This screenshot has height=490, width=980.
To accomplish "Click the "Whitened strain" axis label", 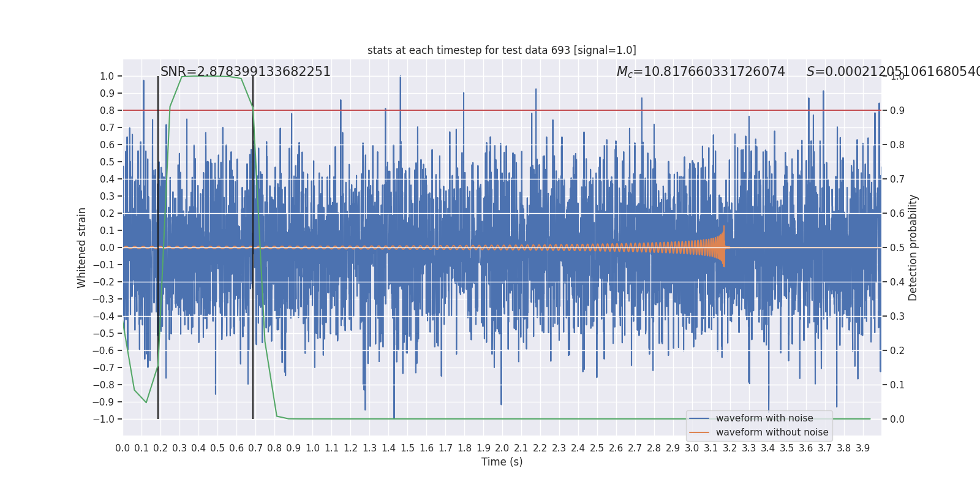I will pos(82,247).
